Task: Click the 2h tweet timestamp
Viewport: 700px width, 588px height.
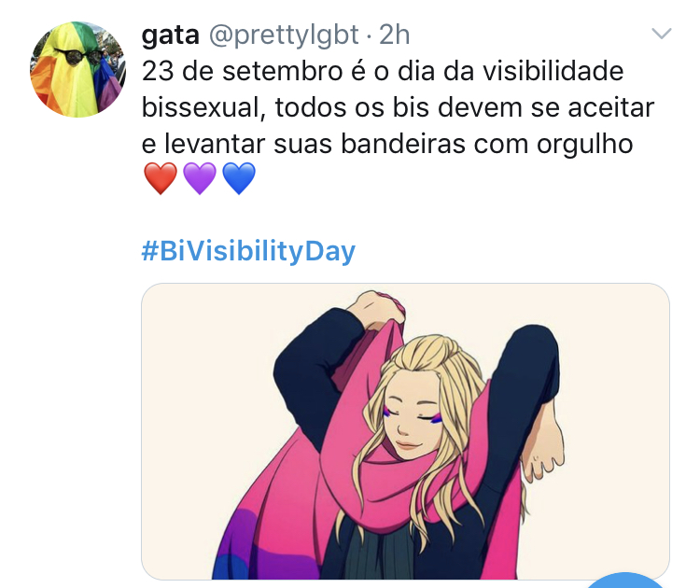Action: (394, 35)
